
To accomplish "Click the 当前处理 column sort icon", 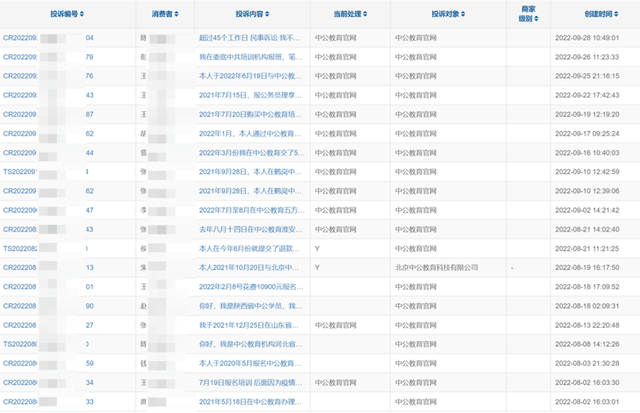I will [x=365, y=14].
